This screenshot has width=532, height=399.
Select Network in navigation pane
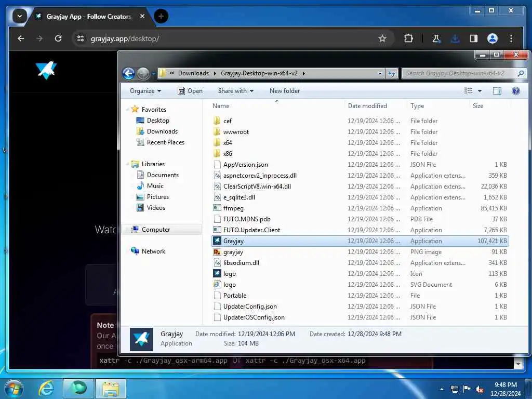(153, 251)
